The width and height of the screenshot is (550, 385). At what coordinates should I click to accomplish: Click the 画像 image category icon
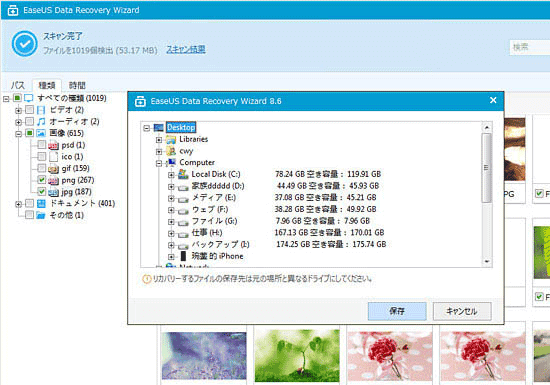click(41, 134)
